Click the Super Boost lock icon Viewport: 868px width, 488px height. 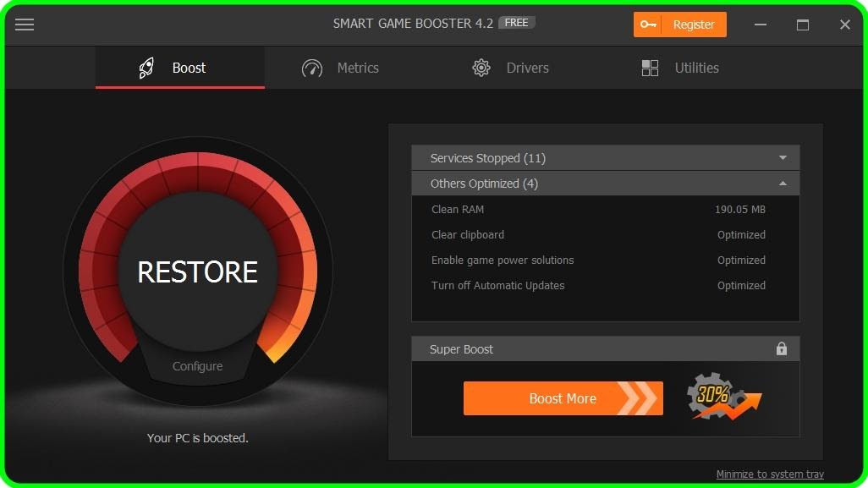(781, 348)
